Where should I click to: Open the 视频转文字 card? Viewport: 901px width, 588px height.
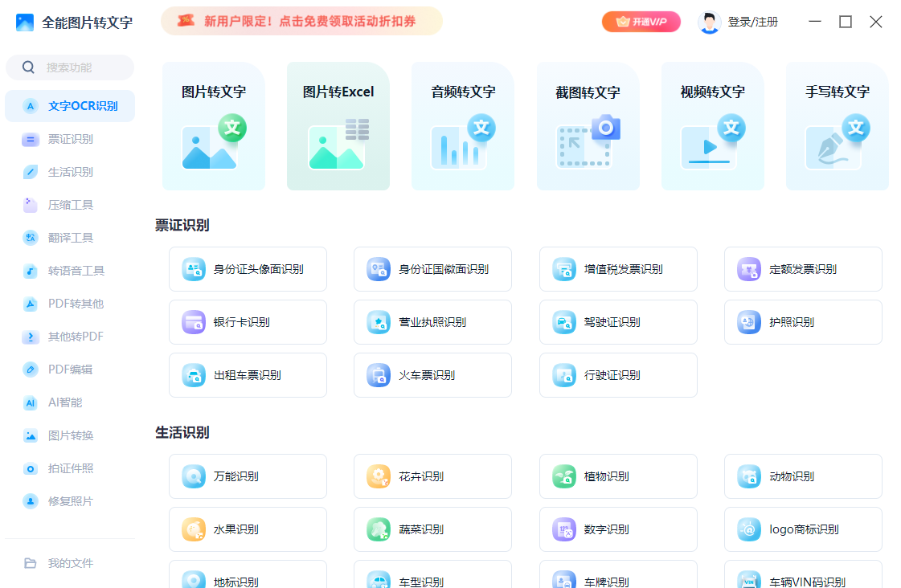(x=713, y=126)
